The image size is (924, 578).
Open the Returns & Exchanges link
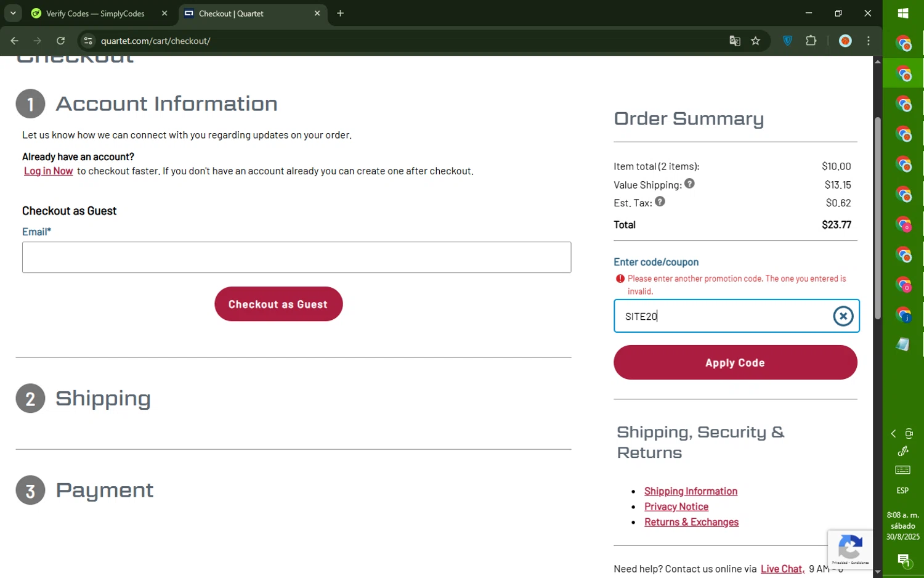click(691, 522)
